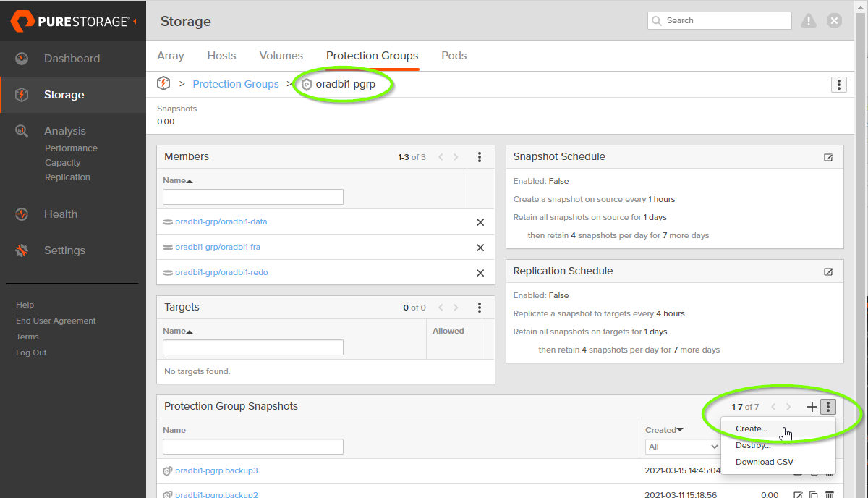Edit the Replication Schedule
The width and height of the screenshot is (868, 498).
coord(828,271)
